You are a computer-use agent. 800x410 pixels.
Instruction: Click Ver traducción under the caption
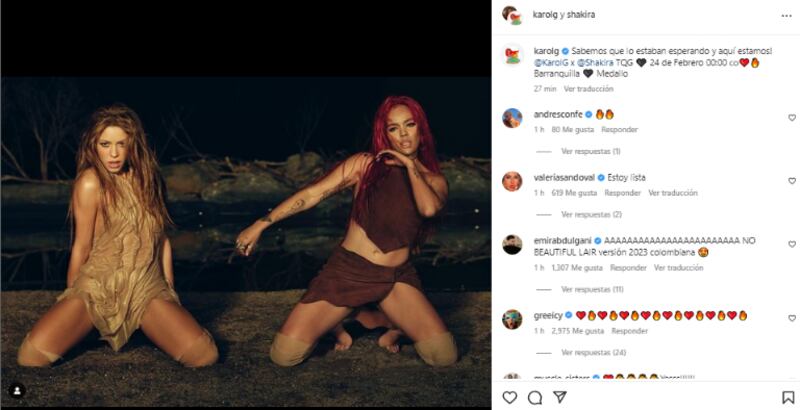tap(588, 89)
